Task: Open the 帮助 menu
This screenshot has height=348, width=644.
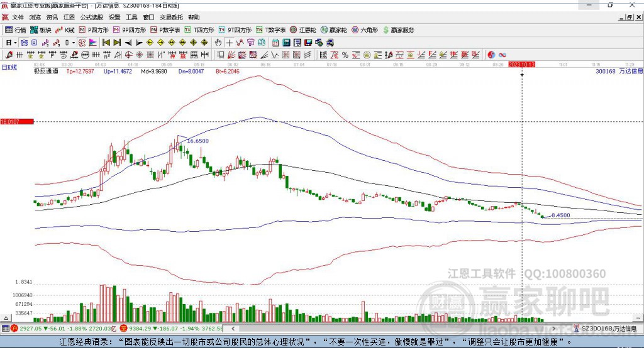Action: (194, 17)
